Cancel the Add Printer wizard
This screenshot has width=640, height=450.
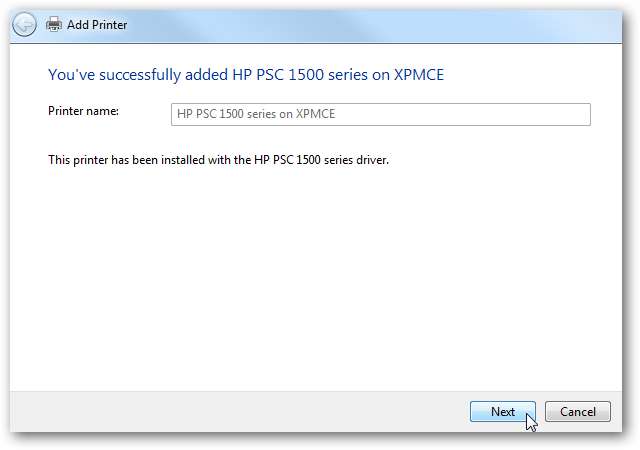(x=577, y=411)
